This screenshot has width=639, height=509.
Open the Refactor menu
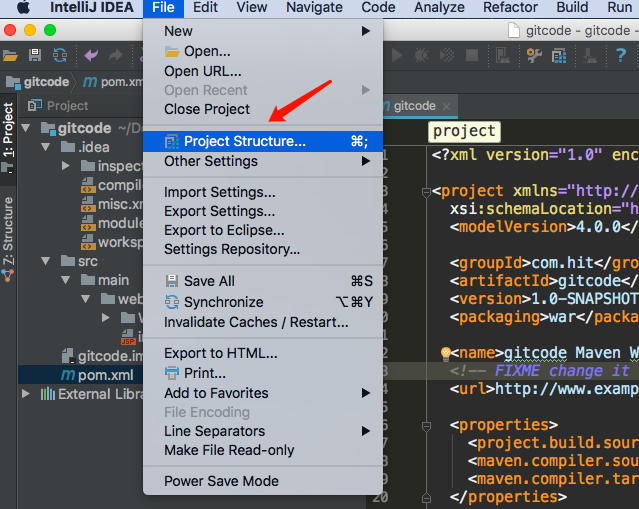click(510, 7)
